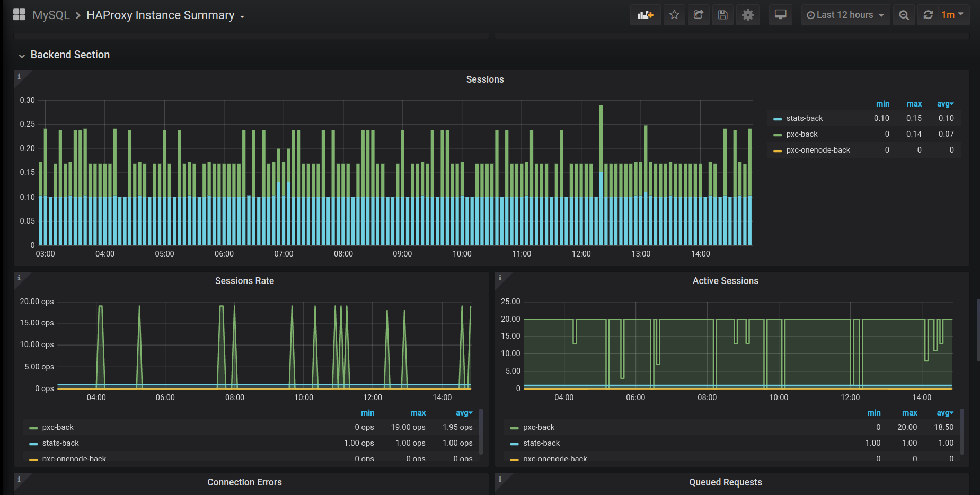Open the 1m refresh interval dropdown
980x495 pixels.
[x=952, y=15]
